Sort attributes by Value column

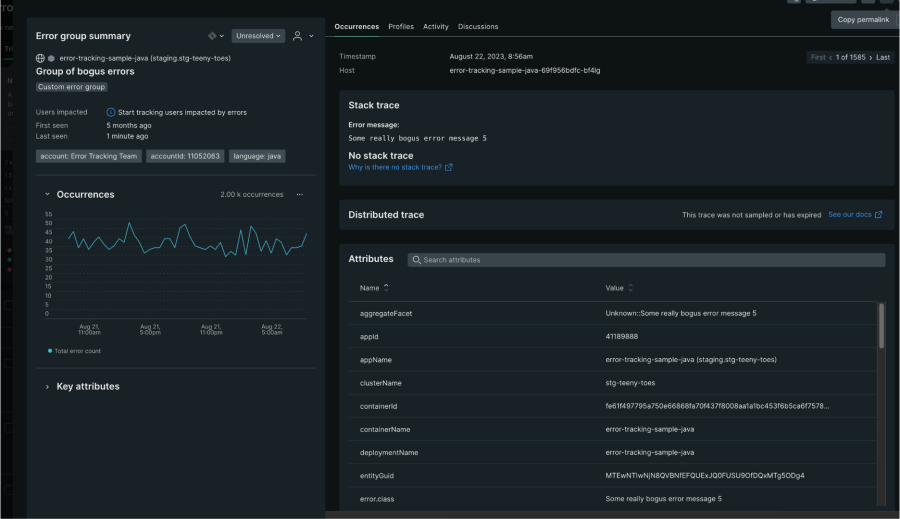click(619, 288)
